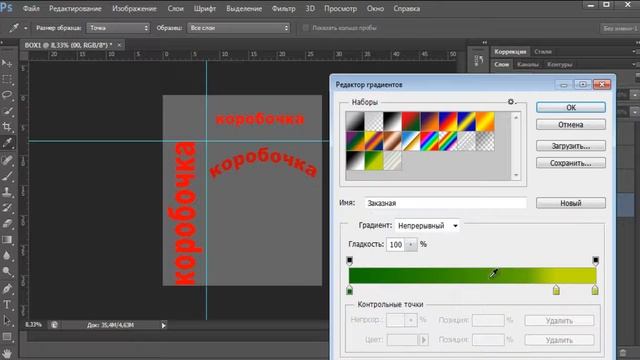Open the Гладкость value arrow
The width and height of the screenshot is (640, 360).
411,244
